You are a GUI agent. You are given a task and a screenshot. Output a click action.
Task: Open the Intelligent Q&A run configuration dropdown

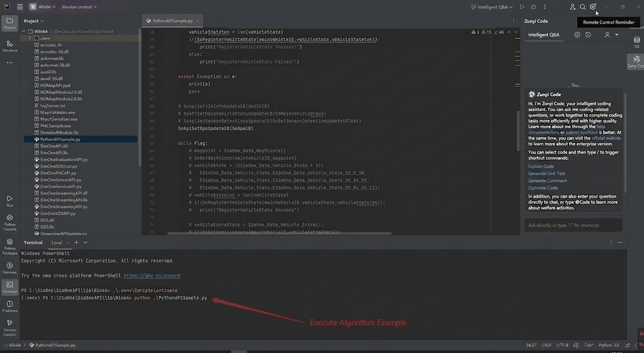pyautogui.click(x=492, y=7)
